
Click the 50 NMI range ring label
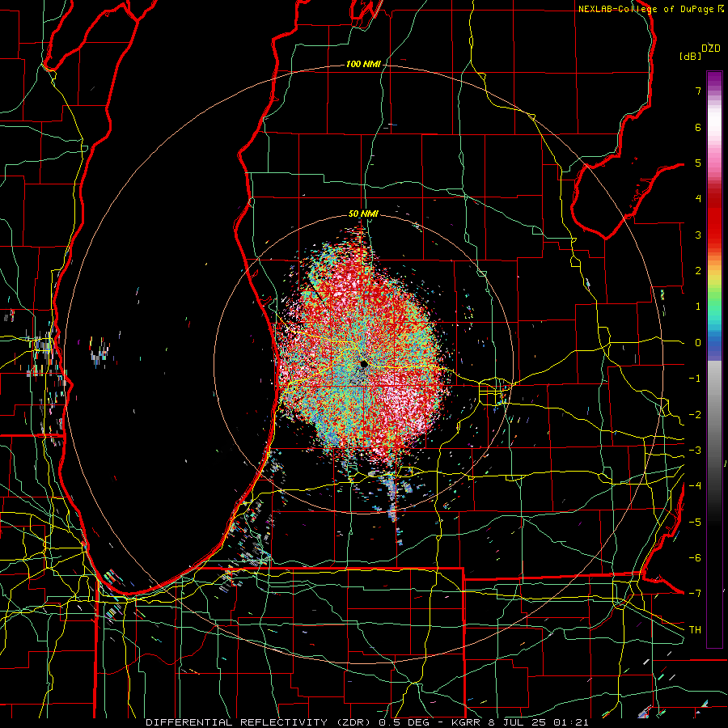coord(363,214)
